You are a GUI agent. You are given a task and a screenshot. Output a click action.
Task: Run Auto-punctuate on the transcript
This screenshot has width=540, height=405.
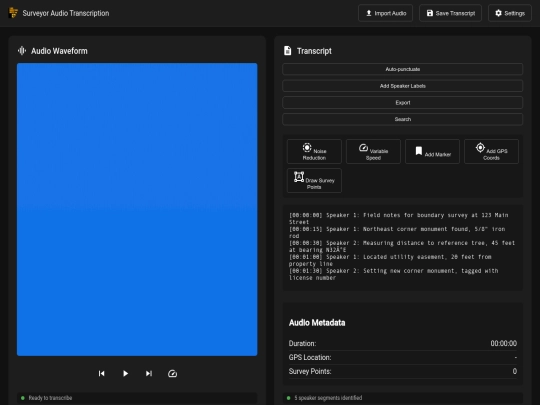(403, 69)
